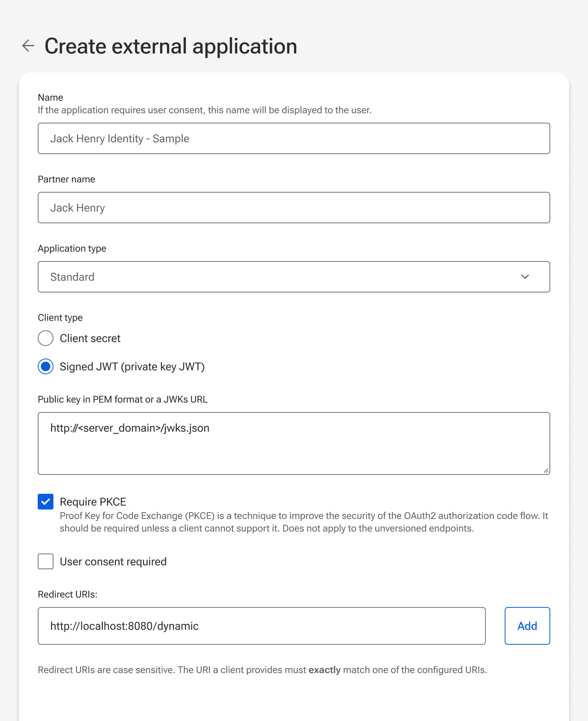The height and width of the screenshot is (721, 588).
Task: Open the Application type selector showing Standard
Action: pos(294,277)
